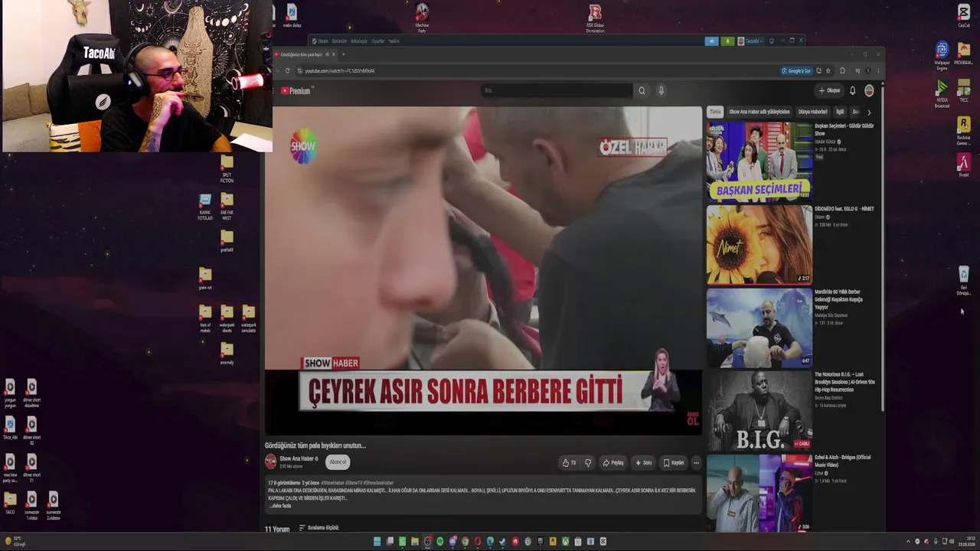Show more filter chips with the arrow
980x551 pixels.
(868, 112)
